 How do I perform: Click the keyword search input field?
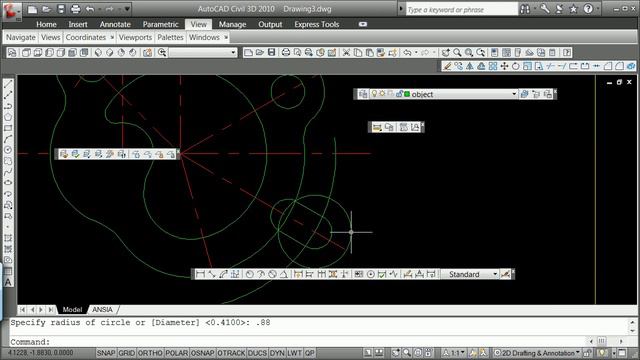[462, 9]
